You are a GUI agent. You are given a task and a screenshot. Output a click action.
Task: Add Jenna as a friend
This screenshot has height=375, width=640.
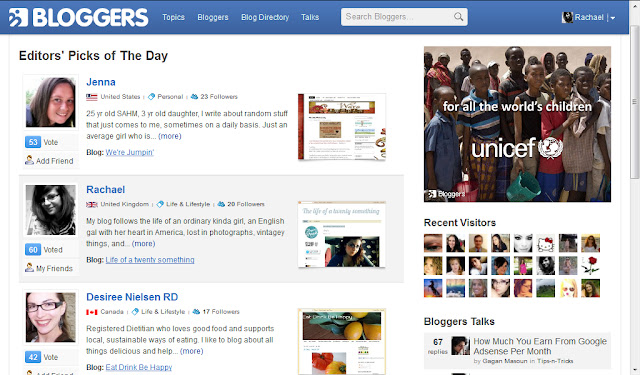coord(49,161)
